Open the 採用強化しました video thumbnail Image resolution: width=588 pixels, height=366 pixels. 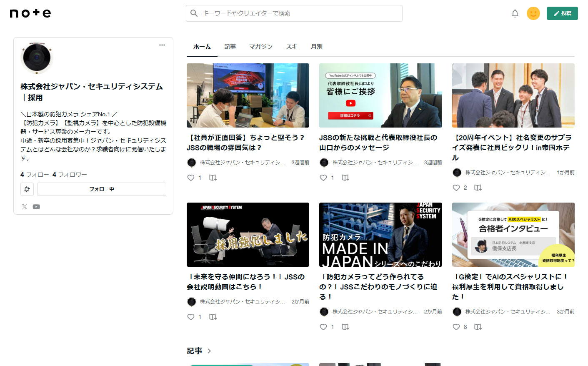(x=248, y=235)
